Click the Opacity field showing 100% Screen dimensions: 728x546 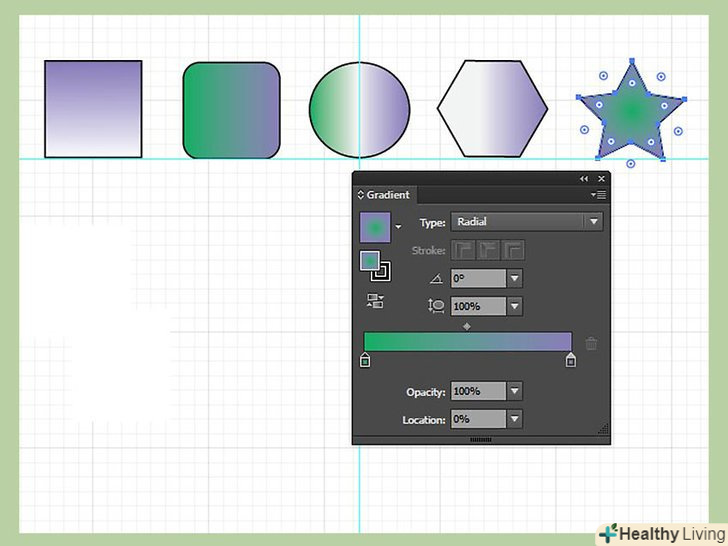pyautogui.click(x=478, y=391)
